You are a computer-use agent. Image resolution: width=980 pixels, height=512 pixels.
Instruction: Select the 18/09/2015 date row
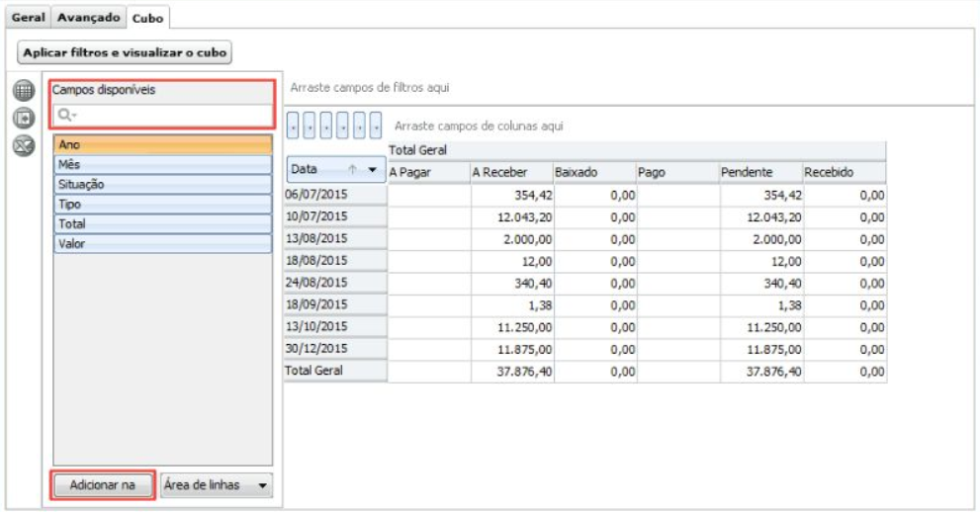pos(335,304)
